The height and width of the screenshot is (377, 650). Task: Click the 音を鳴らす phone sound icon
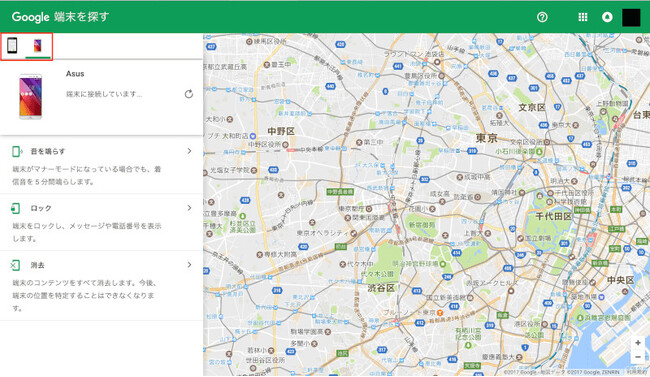(x=17, y=151)
